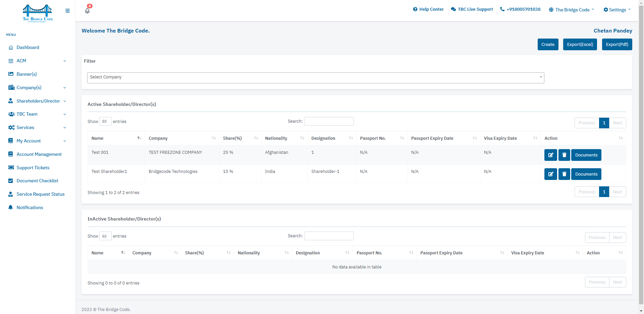Open the notification bell icon
This screenshot has height=314, width=644.
[87, 10]
